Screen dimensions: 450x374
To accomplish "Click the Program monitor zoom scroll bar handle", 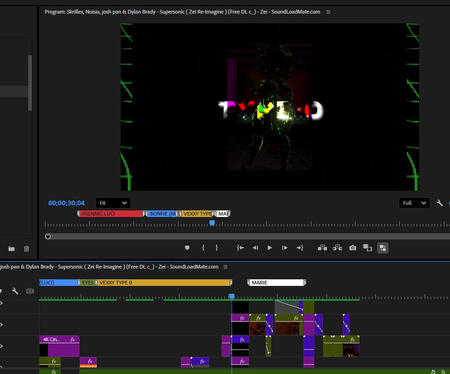I will pyautogui.click(x=48, y=236).
